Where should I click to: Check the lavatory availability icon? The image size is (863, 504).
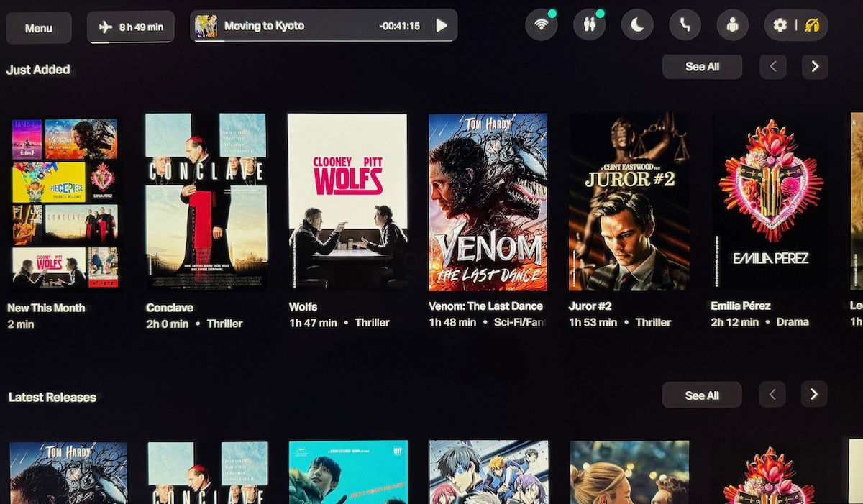[588, 26]
